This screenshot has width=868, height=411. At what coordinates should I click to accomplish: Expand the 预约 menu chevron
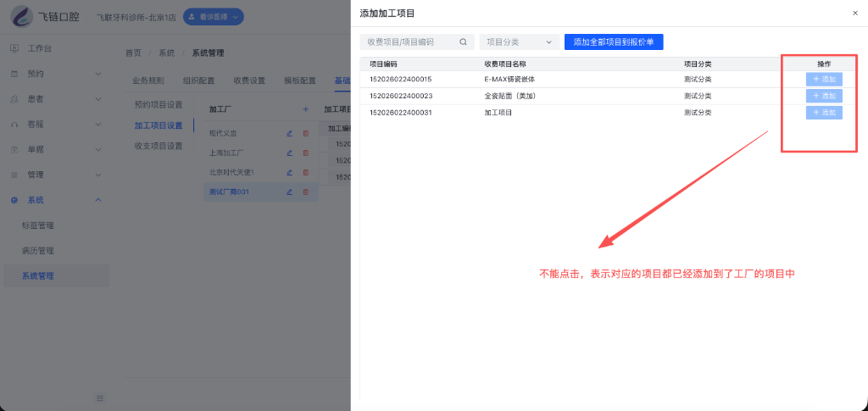click(98, 74)
